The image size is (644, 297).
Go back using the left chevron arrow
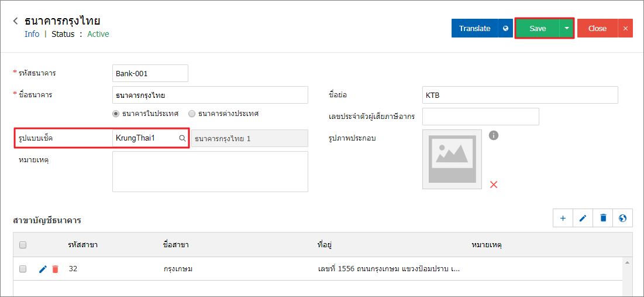(16, 21)
